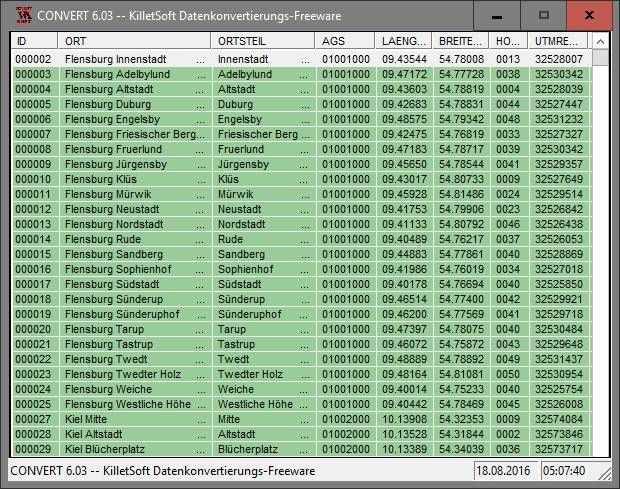Click longitude value 09.40489
Screen dimensions: 620x489
click(x=404, y=240)
